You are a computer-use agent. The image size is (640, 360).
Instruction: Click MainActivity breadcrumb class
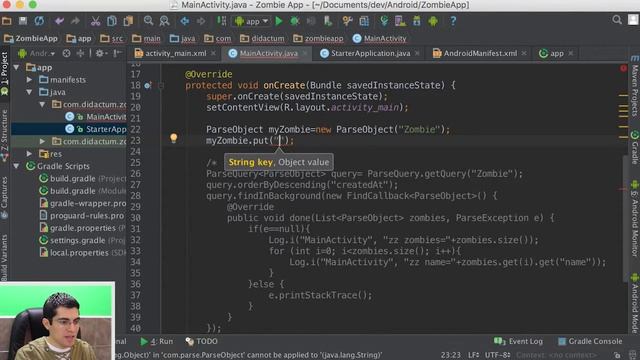(x=380, y=38)
